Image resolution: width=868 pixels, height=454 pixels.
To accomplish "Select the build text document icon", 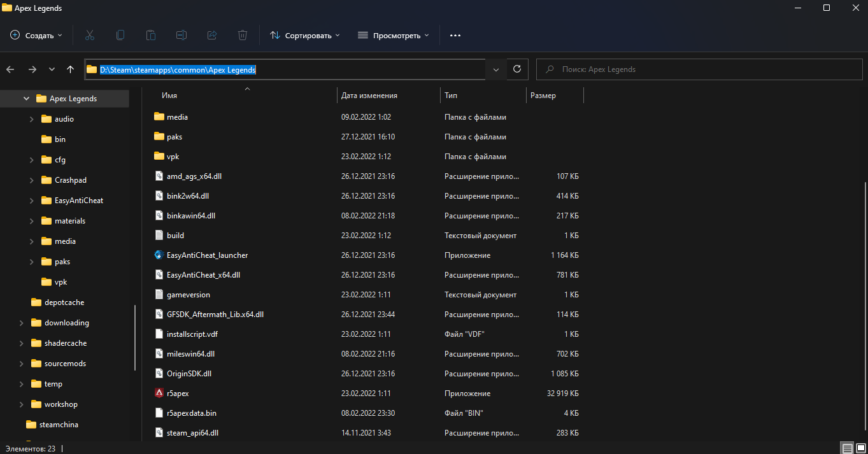I will 159,236.
